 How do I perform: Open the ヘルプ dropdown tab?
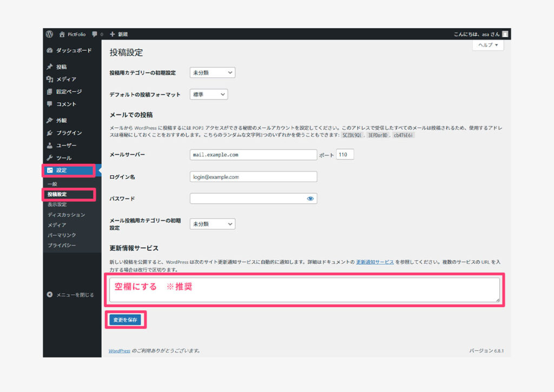point(488,45)
